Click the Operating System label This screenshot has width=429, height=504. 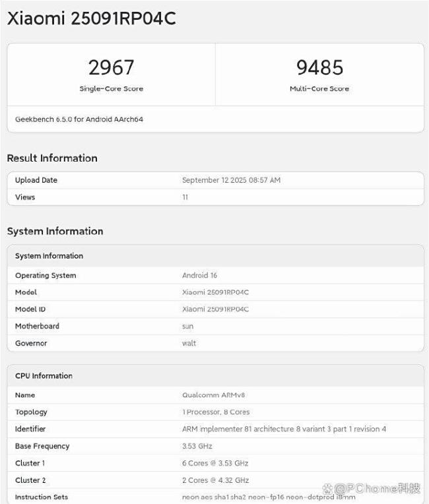coord(46,276)
